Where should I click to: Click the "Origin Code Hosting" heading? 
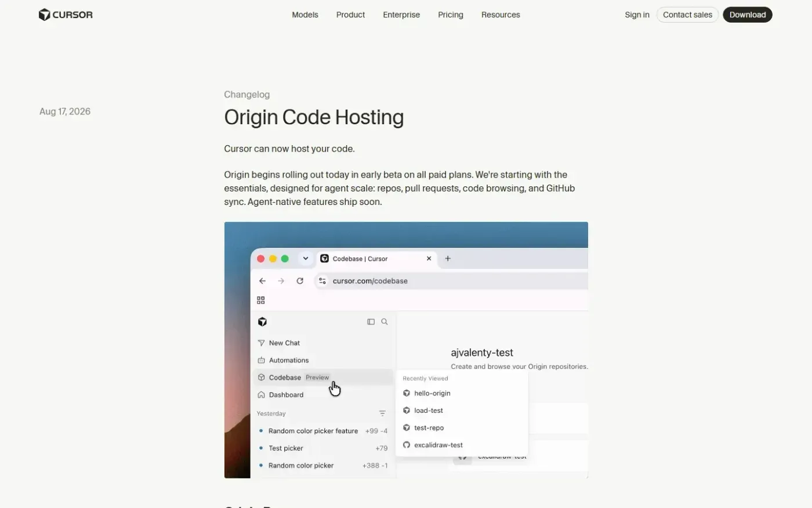(314, 117)
